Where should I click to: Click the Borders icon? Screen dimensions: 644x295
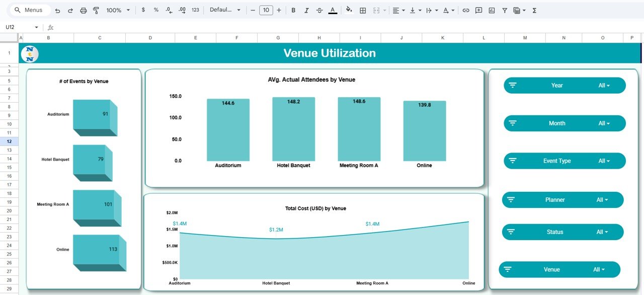(x=363, y=10)
